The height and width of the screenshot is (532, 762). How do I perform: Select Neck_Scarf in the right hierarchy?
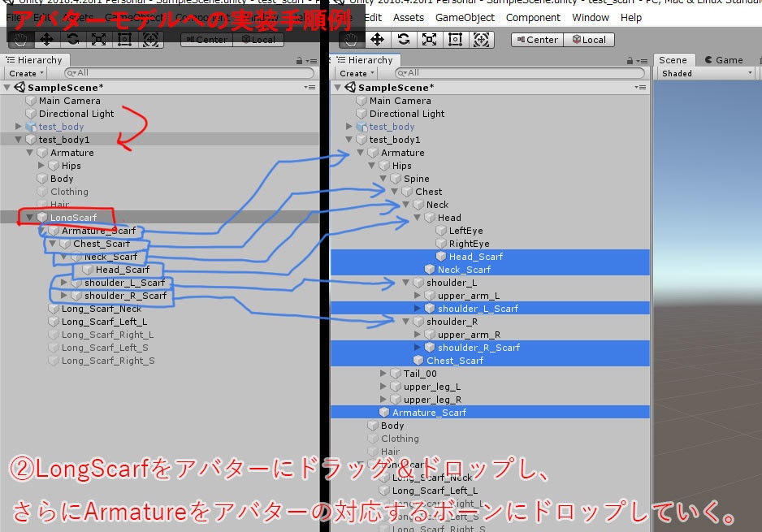[490, 269]
